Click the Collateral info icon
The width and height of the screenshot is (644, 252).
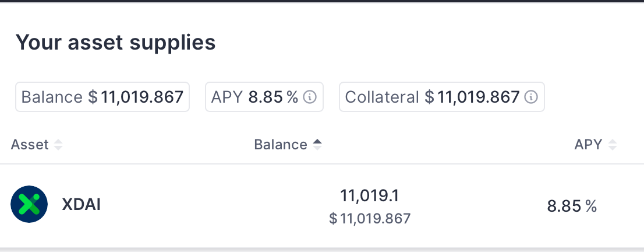click(531, 97)
